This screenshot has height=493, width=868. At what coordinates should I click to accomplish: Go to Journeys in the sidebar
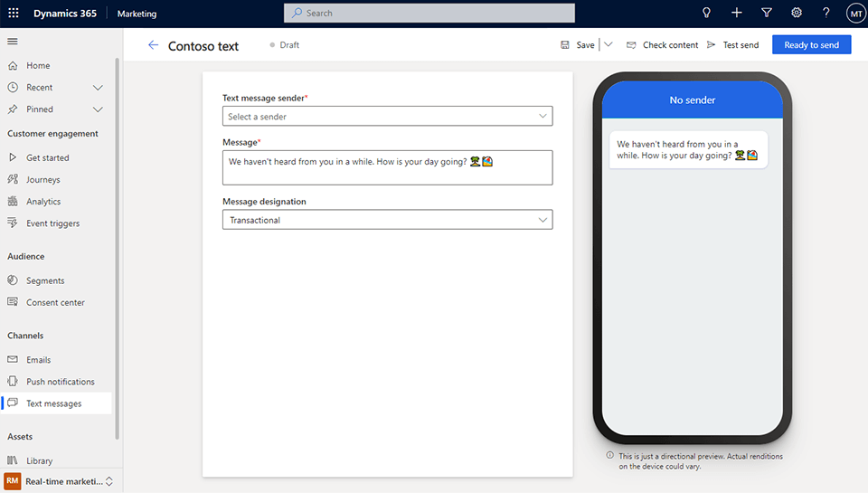[42, 180]
